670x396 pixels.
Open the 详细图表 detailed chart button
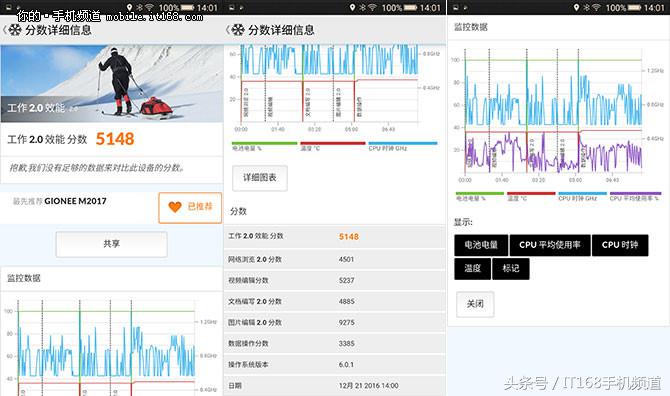coord(260,178)
